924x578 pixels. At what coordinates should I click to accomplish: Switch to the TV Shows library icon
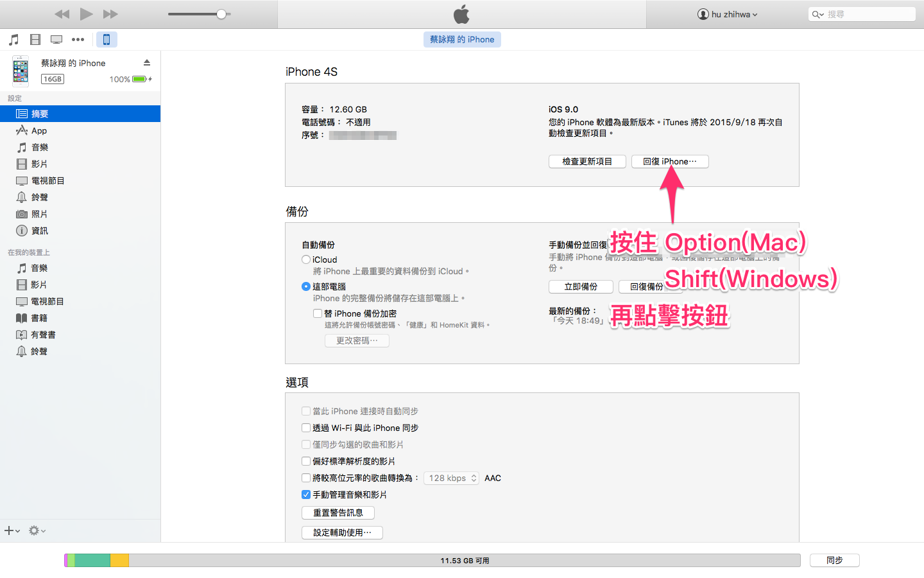[x=56, y=40]
